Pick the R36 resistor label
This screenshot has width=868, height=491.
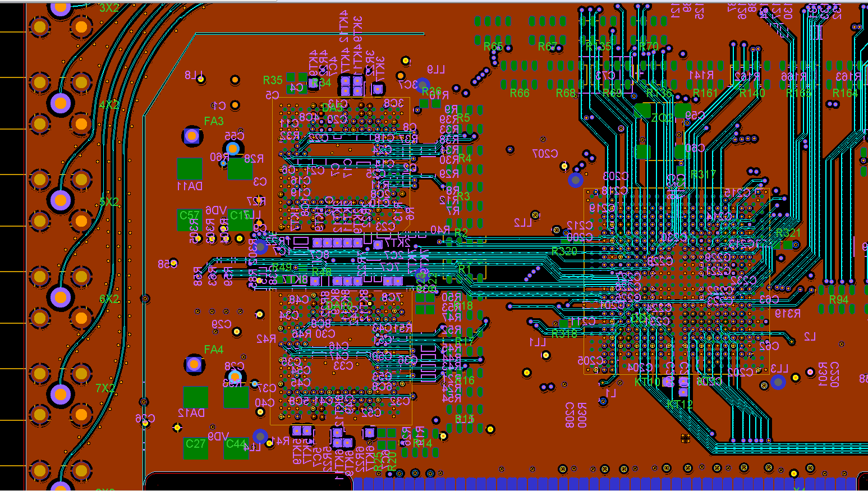coord(431,91)
